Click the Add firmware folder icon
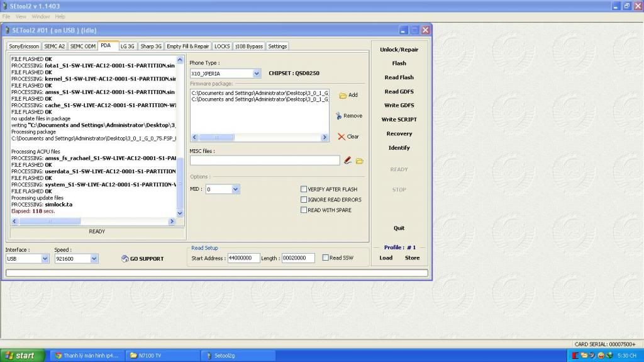This screenshot has width=644, height=362. [343, 96]
